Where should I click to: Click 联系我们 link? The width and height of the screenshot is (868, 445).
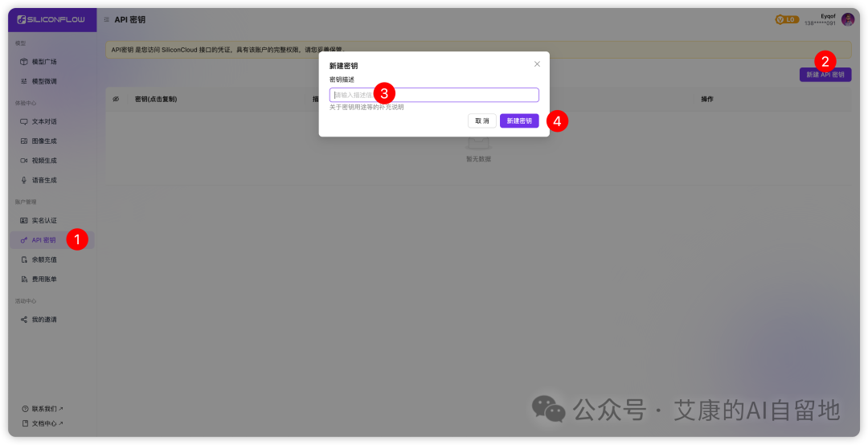tap(47, 409)
